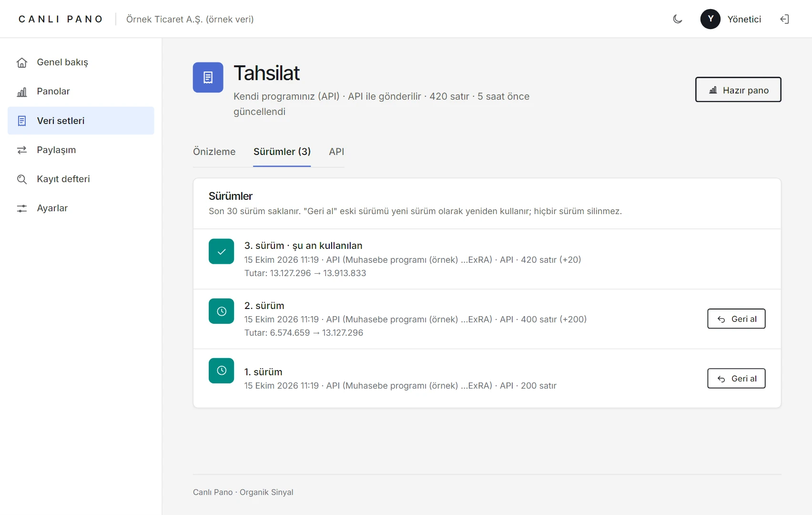Click the 'Canlı Pano · Organik Sinyal' footer text
The height and width of the screenshot is (515, 812).
point(243,492)
